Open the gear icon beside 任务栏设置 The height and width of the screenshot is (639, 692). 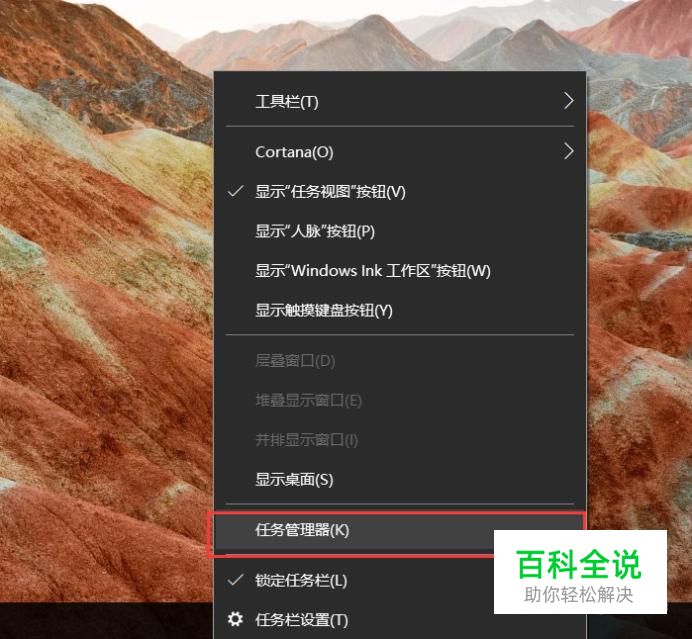(x=235, y=619)
